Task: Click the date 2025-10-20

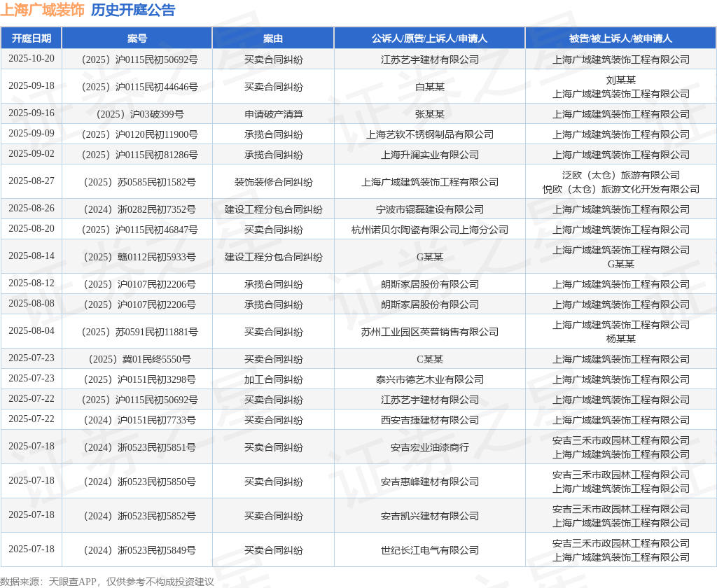Action: (x=31, y=59)
